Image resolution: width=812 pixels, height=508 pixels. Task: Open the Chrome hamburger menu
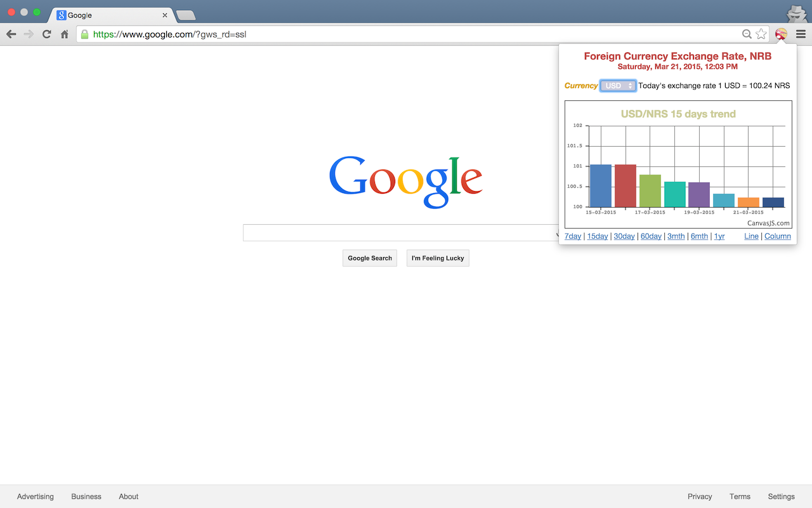click(x=801, y=34)
